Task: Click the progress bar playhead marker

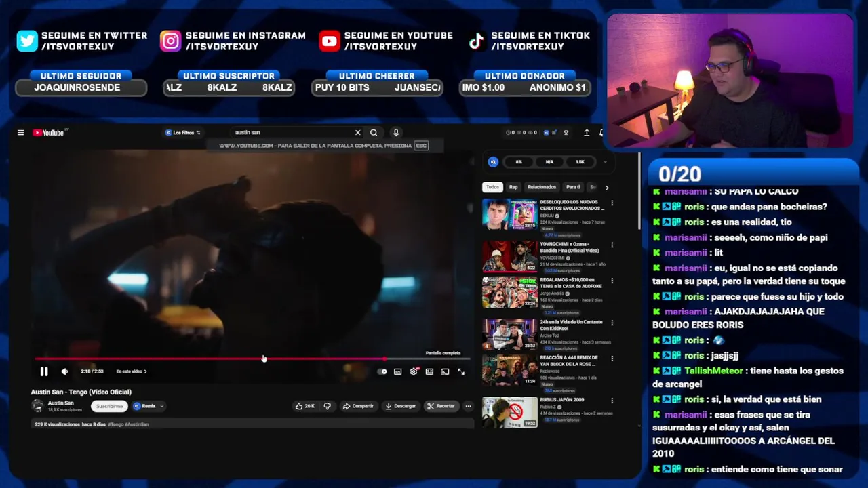Action: pyautogui.click(x=384, y=359)
